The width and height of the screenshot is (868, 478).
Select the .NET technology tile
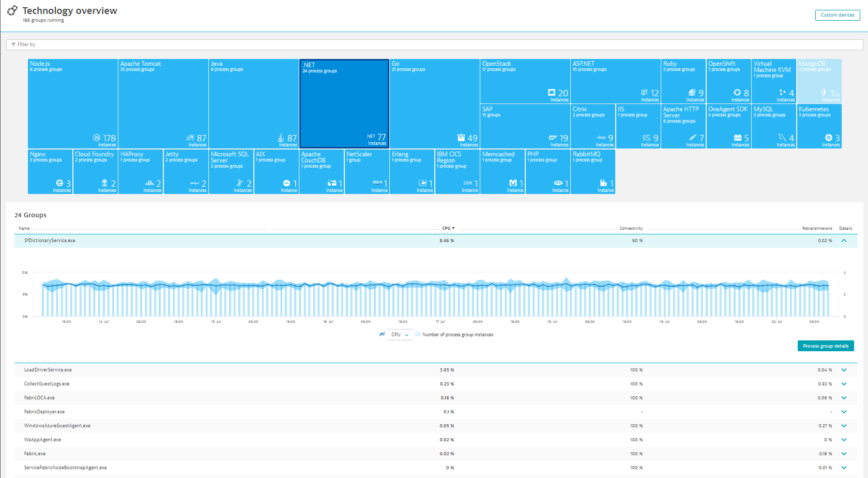344,103
